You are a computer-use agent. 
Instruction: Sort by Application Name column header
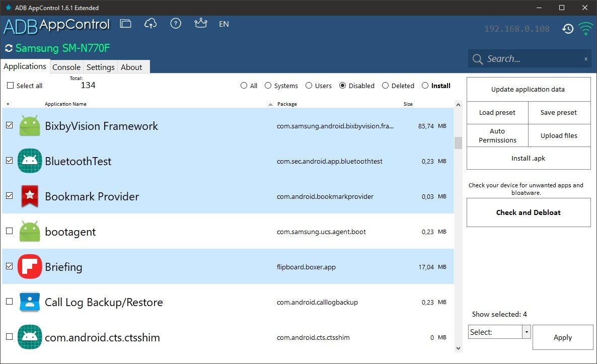(x=65, y=104)
